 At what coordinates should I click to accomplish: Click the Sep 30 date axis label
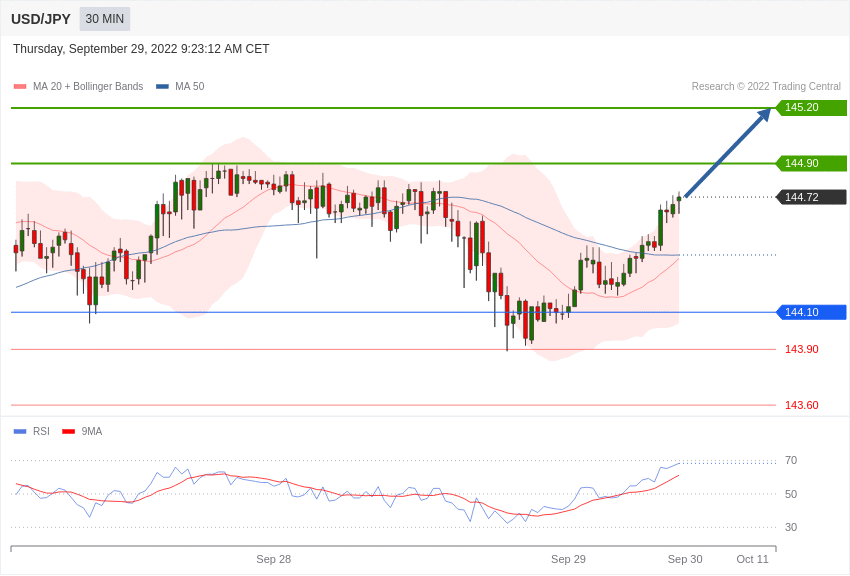pyautogui.click(x=685, y=559)
